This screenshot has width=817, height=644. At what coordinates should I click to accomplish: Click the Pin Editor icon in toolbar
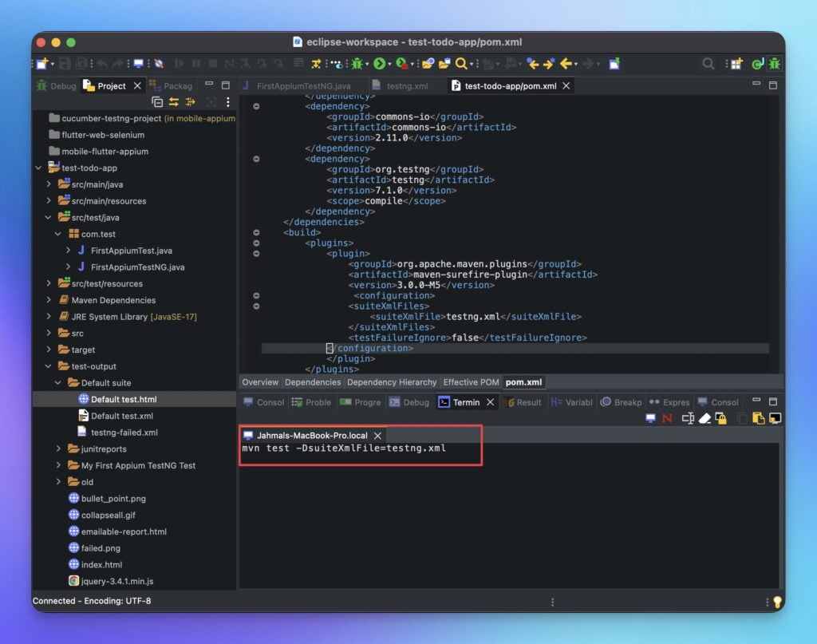pos(614,64)
